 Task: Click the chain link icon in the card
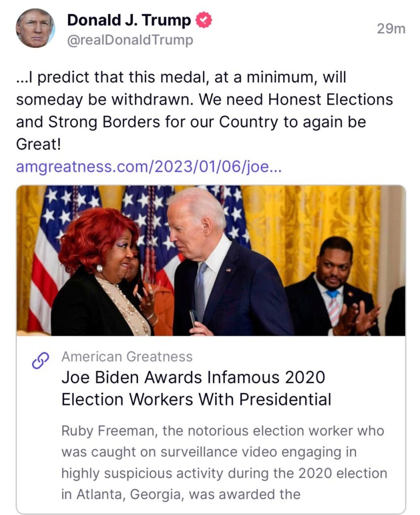[40, 360]
